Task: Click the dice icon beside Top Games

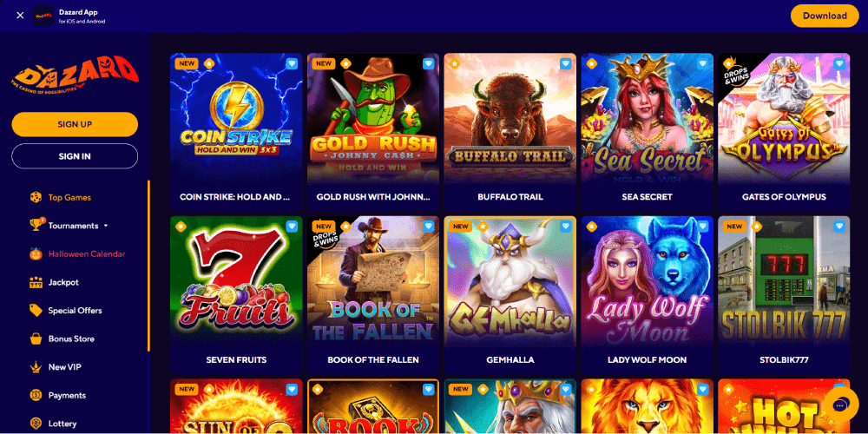Action: (36, 197)
